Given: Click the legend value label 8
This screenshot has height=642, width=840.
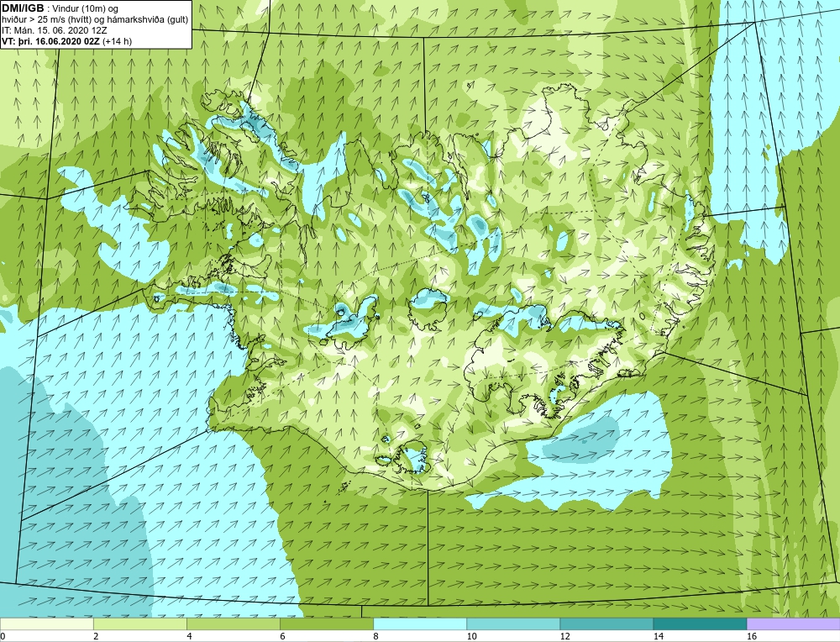Looking at the screenshot, I should point(375,636).
